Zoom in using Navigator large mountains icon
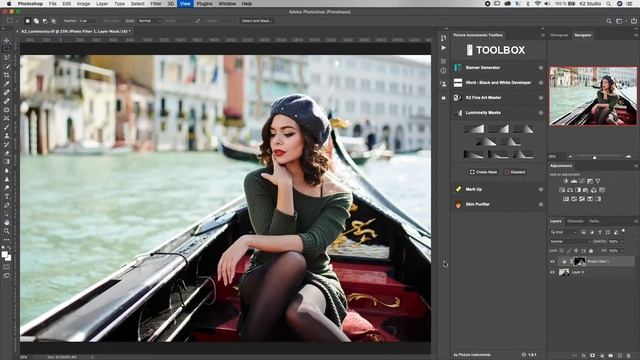 [629, 157]
